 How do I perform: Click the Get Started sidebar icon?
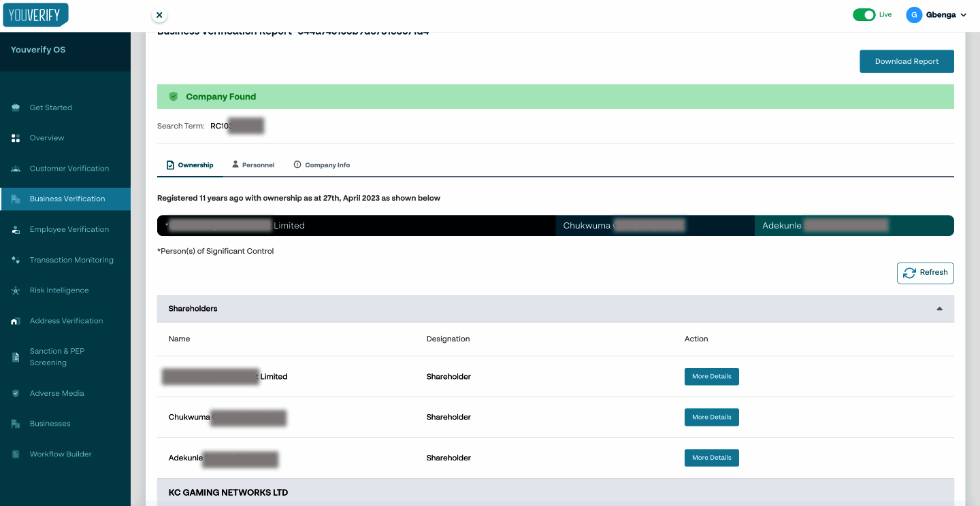[x=16, y=107]
